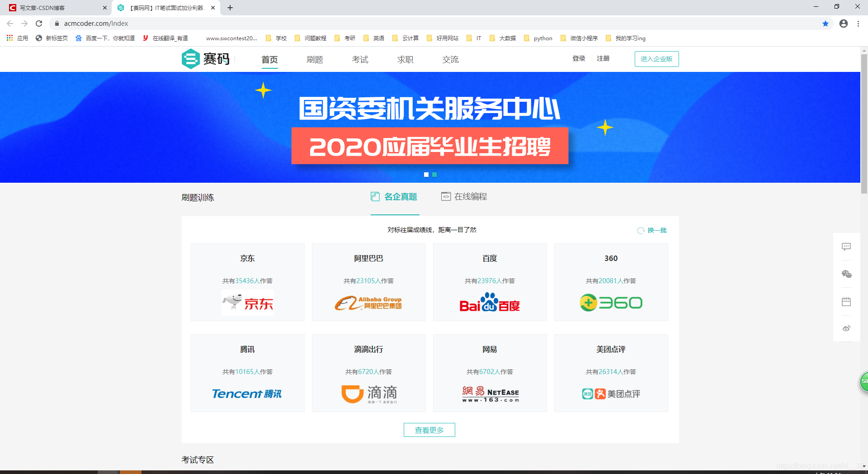The width and height of the screenshot is (868, 474).
Task: Reload the current page
Action: 39,24
